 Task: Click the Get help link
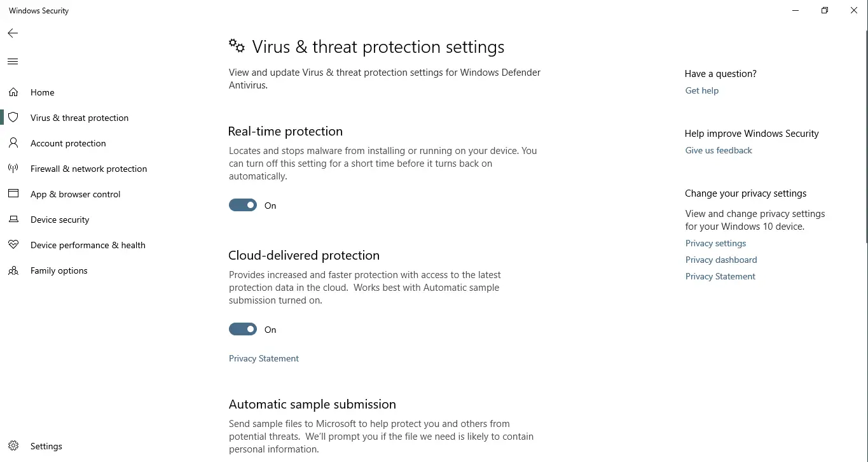point(701,90)
